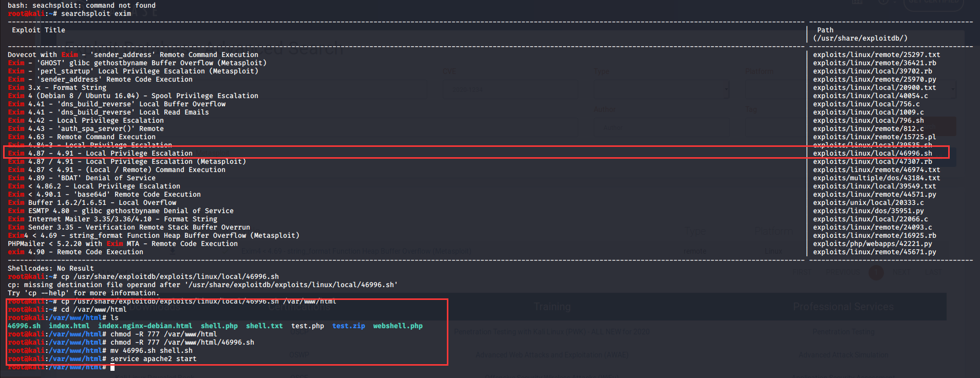Image resolution: width=980 pixels, height=378 pixels.
Task: Click path 'exploits/linux/local/47307.rb'
Action: point(872,162)
